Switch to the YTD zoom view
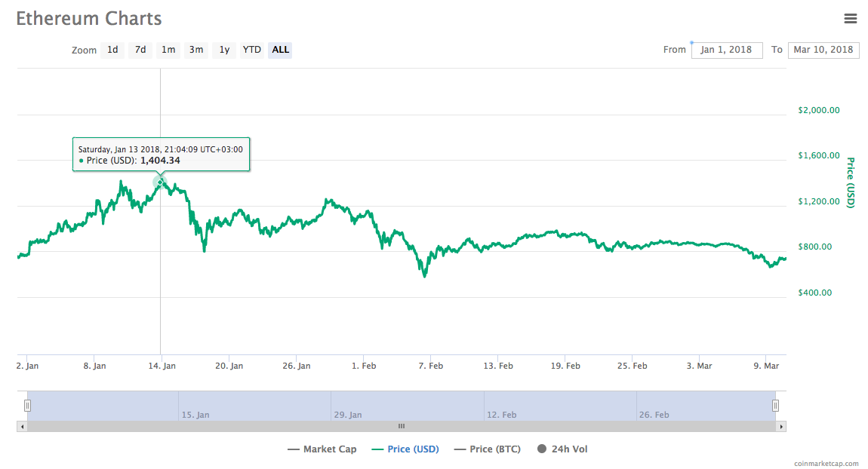 click(251, 50)
